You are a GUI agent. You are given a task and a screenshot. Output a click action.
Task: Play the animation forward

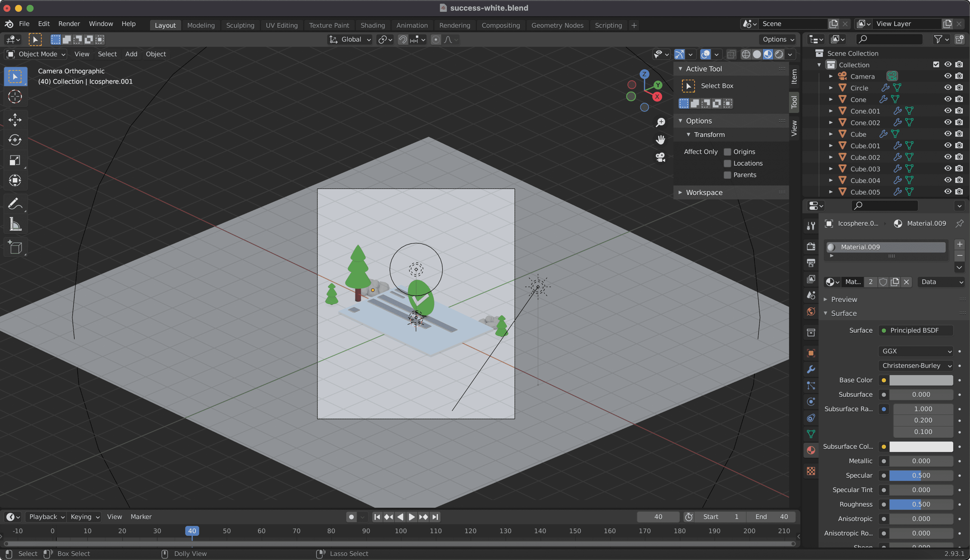pos(411,517)
